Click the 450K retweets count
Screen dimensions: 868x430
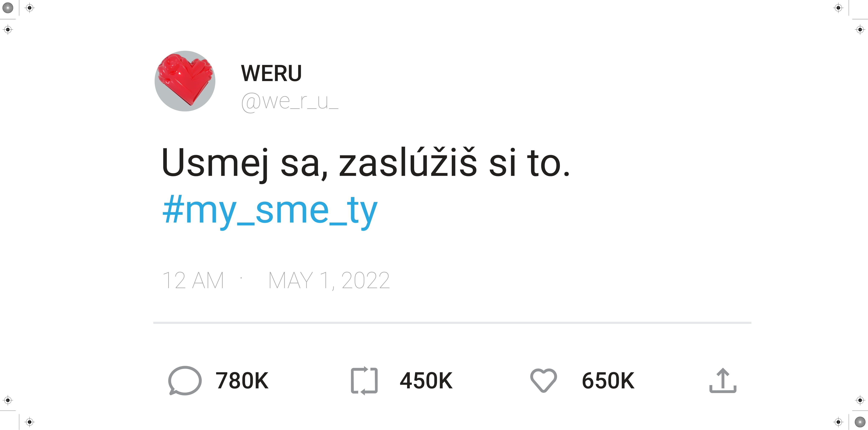[x=426, y=381]
